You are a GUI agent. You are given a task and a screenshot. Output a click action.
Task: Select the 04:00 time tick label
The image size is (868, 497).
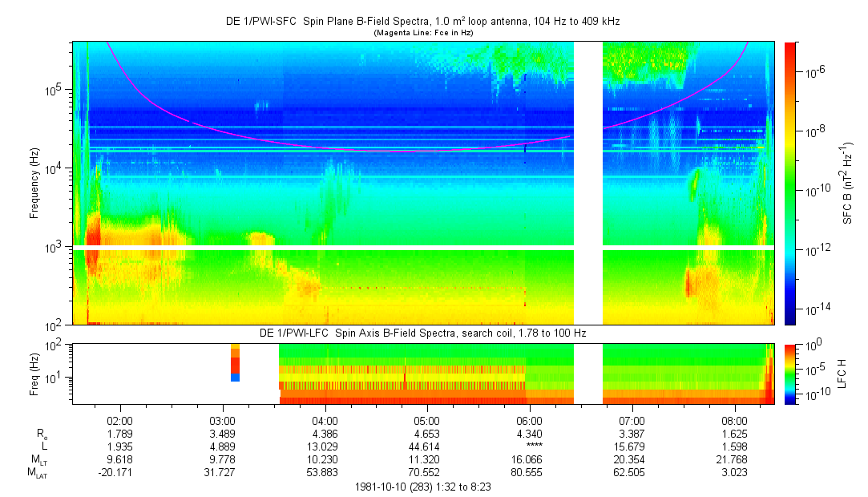(325, 420)
